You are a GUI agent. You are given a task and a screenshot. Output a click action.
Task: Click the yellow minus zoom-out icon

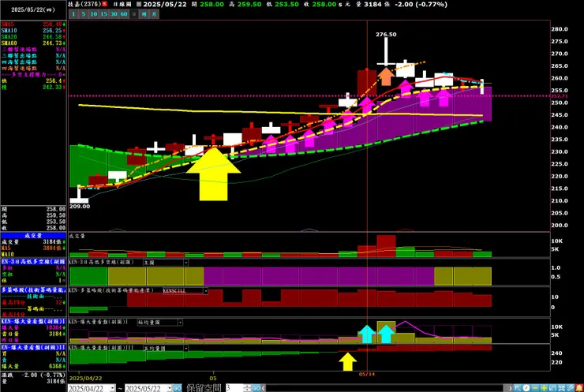(x=535, y=388)
